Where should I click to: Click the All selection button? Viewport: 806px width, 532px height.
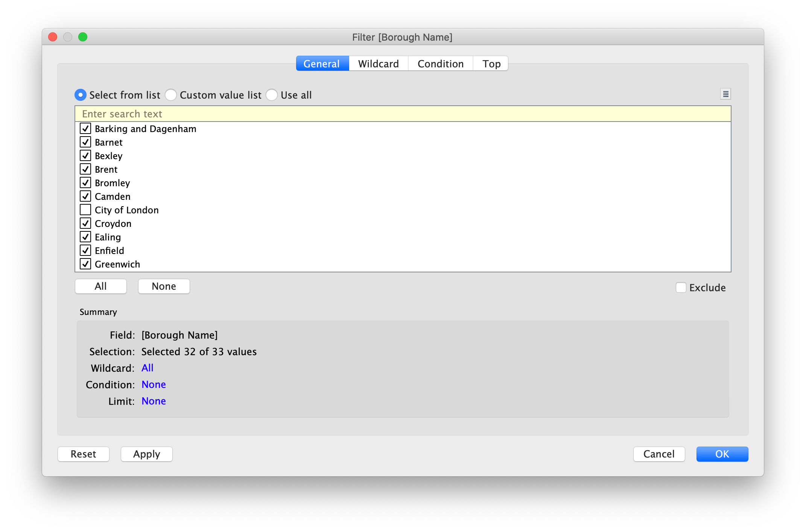coord(100,286)
